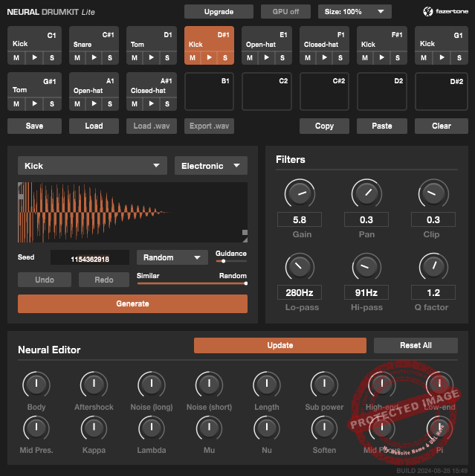Play the E1 Open-hat pad

click(x=267, y=57)
